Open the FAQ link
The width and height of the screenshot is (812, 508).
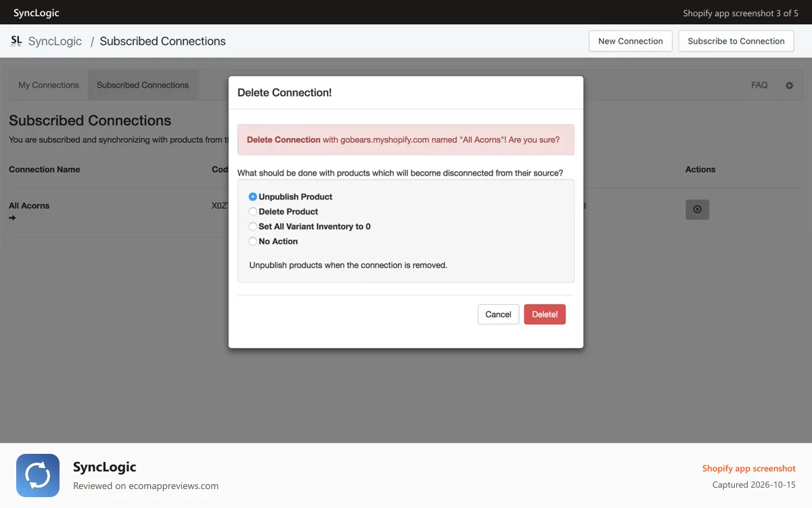759,85
